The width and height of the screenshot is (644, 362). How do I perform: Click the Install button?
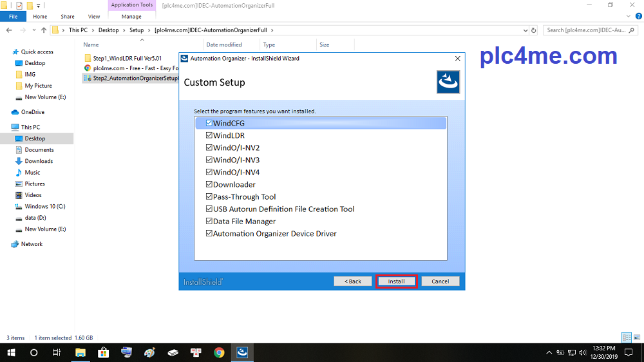(397, 281)
